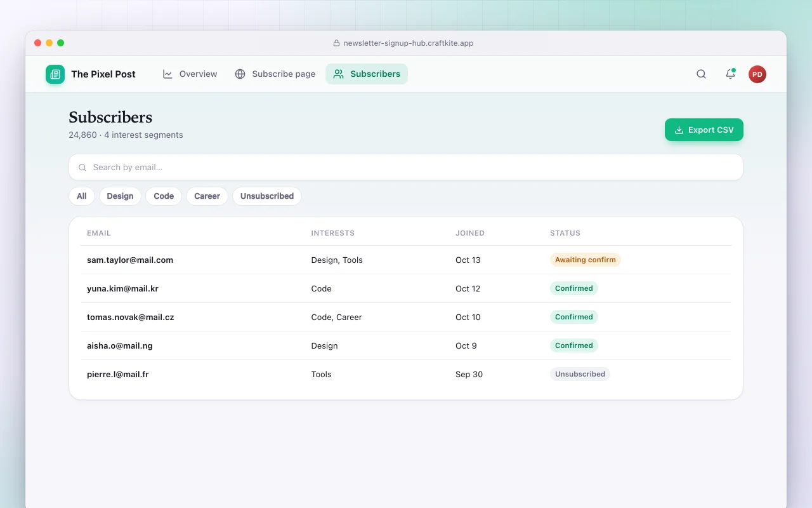Click the padlock icon in the address bar

[x=337, y=43]
